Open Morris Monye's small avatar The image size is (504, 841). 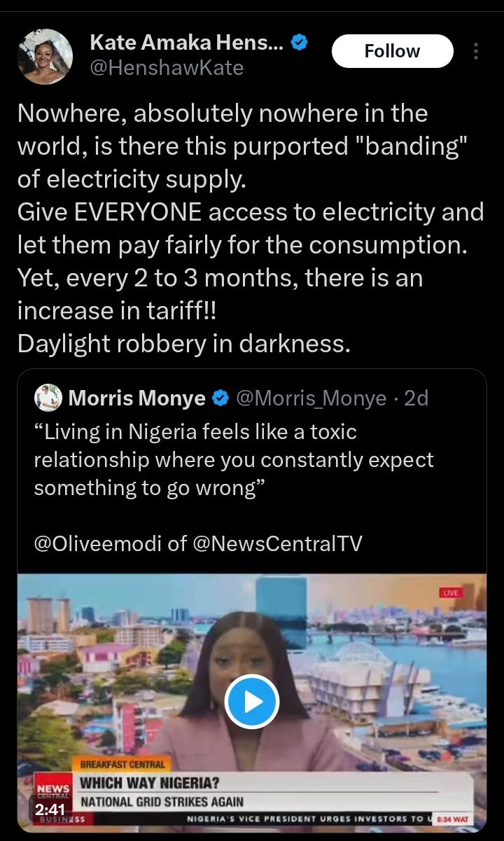click(48, 398)
